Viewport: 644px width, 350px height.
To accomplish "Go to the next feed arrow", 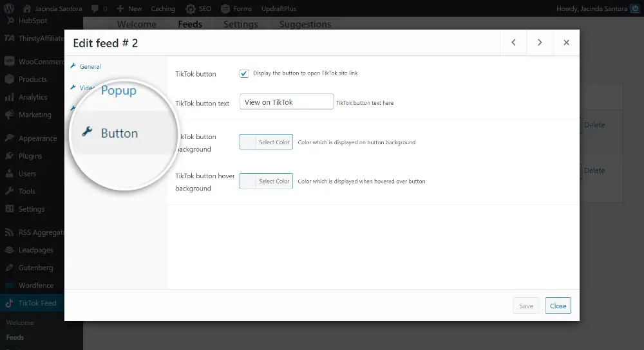I will (x=540, y=42).
